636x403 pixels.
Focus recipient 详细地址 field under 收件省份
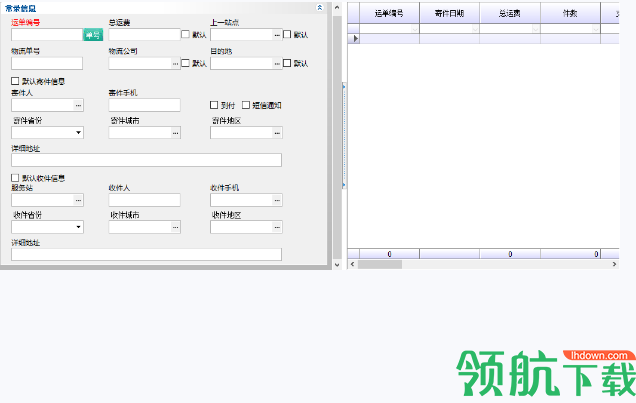tap(146, 254)
